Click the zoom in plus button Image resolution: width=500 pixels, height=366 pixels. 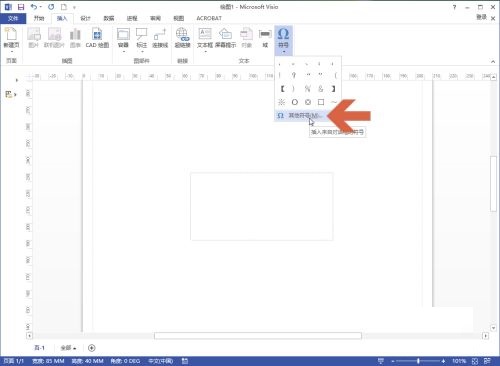tap(443, 361)
